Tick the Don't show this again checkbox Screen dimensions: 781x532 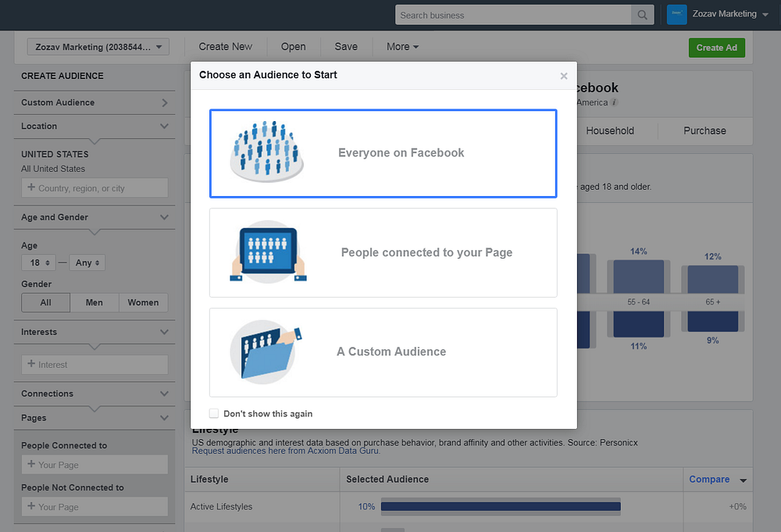[x=214, y=413]
